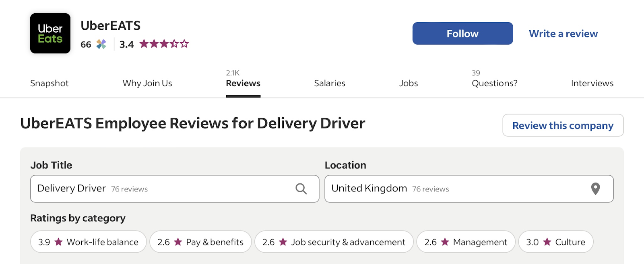Open the Questions? tab

[x=495, y=83]
